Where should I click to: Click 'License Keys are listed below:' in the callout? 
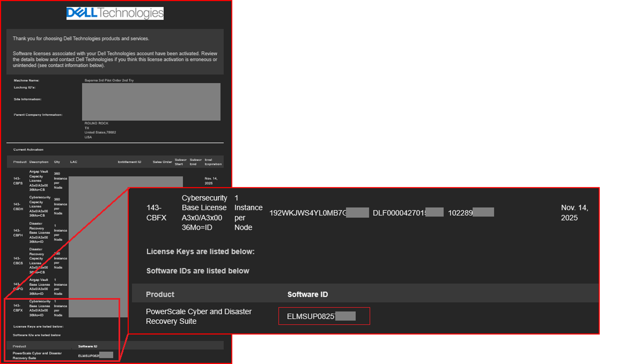point(201,251)
